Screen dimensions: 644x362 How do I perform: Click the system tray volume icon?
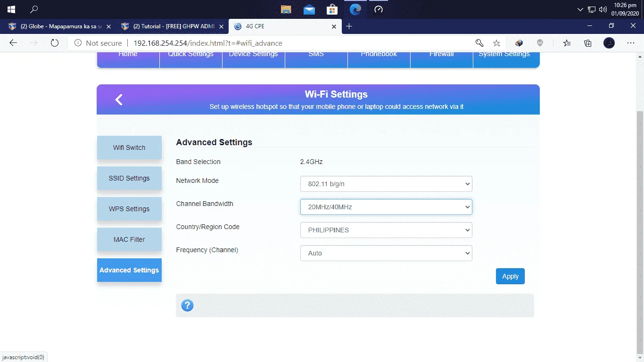coord(603,9)
